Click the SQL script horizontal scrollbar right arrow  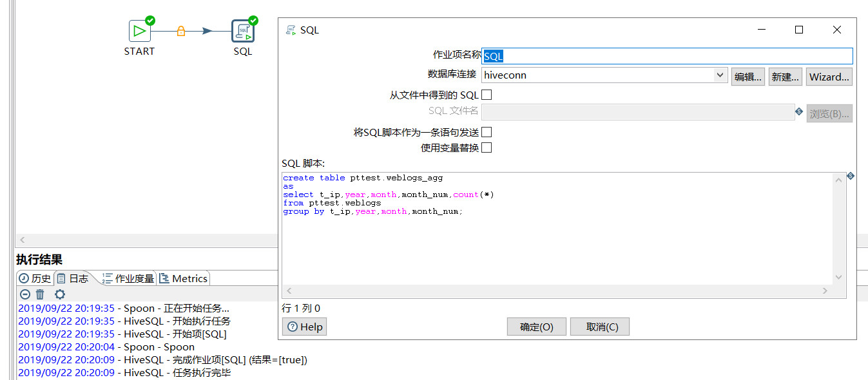click(825, 291)
